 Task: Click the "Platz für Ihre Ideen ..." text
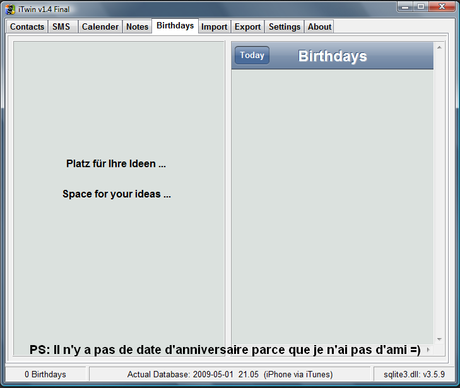point(116,164)
